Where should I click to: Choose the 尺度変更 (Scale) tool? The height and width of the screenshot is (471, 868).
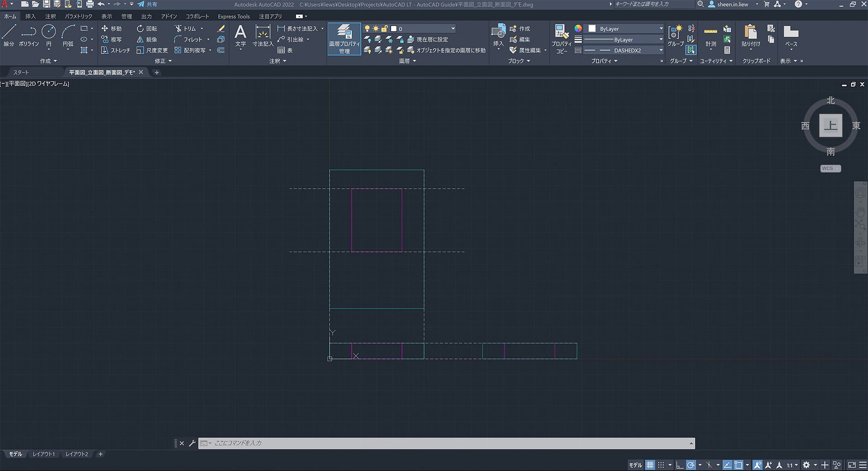[x=152, y=50]
